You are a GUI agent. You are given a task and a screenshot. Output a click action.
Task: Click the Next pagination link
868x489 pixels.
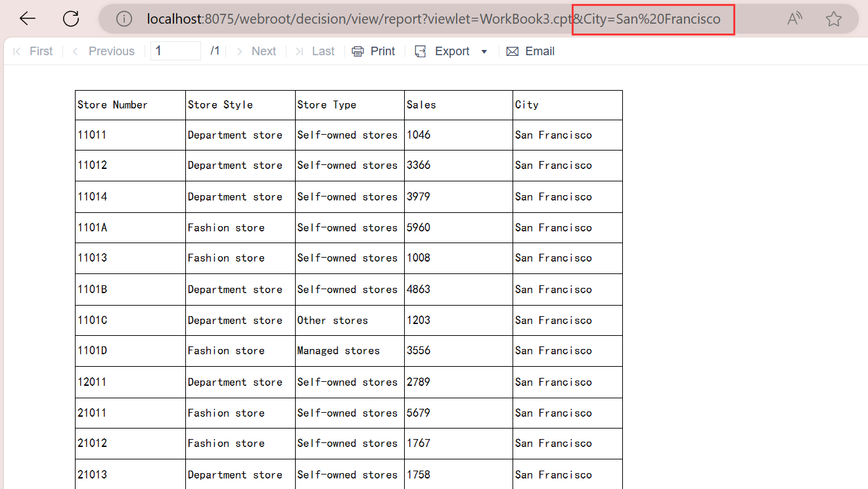click(x=263, y=51)
